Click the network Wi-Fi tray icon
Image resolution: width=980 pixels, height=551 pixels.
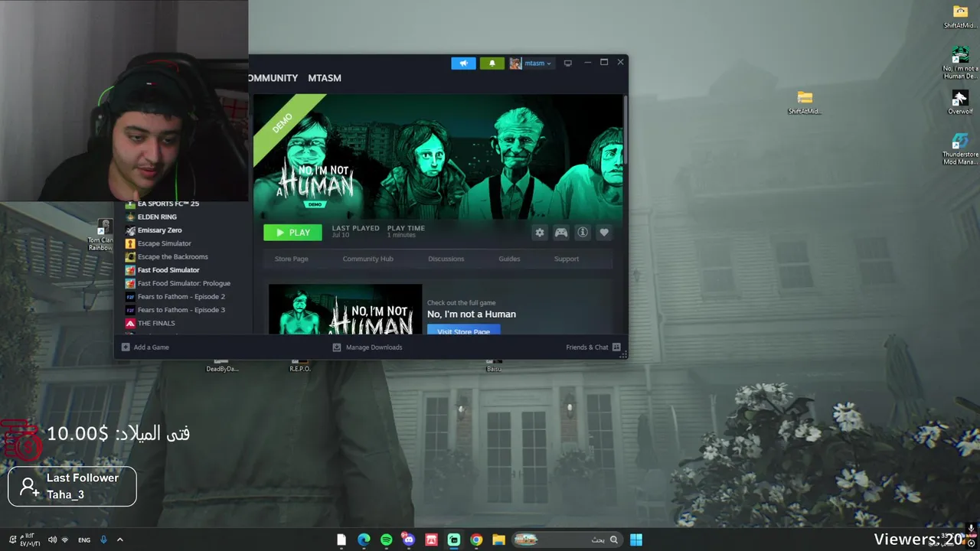[64, 540]
